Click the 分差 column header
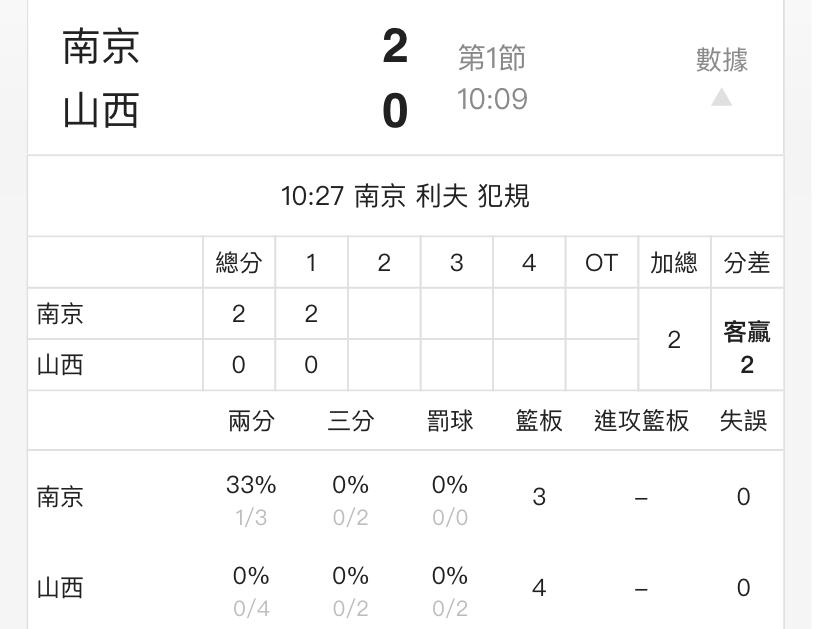The height and width of the screenshot is (629, 828). coord(747,262)
